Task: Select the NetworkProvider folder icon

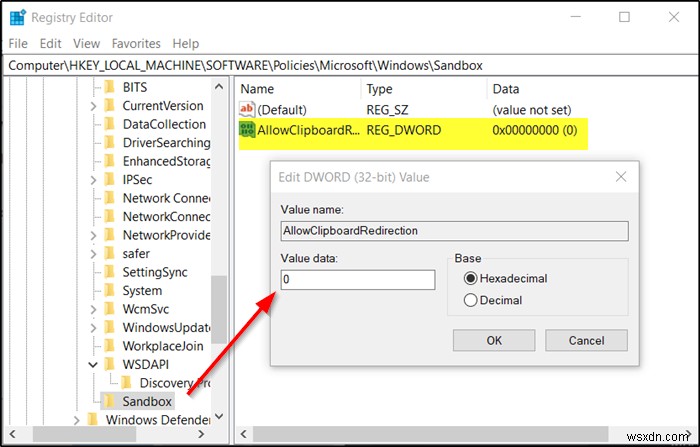Action: (109, 235)
